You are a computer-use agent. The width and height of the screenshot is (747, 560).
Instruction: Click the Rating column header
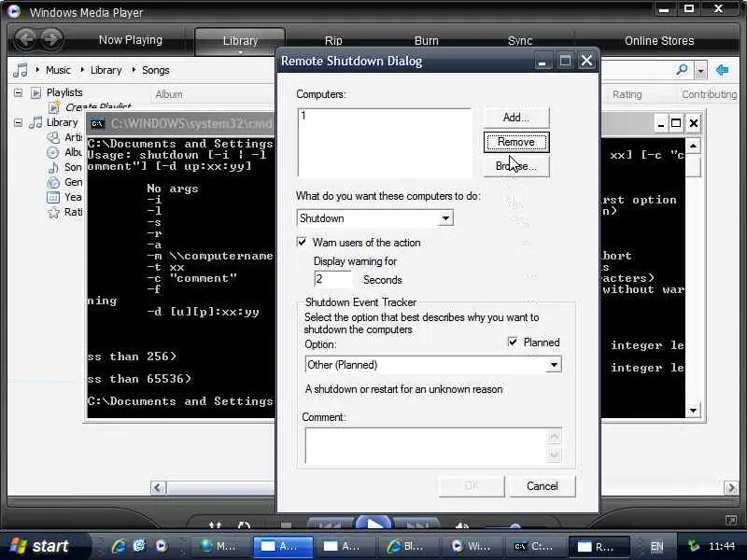click(x=627, y=94)
